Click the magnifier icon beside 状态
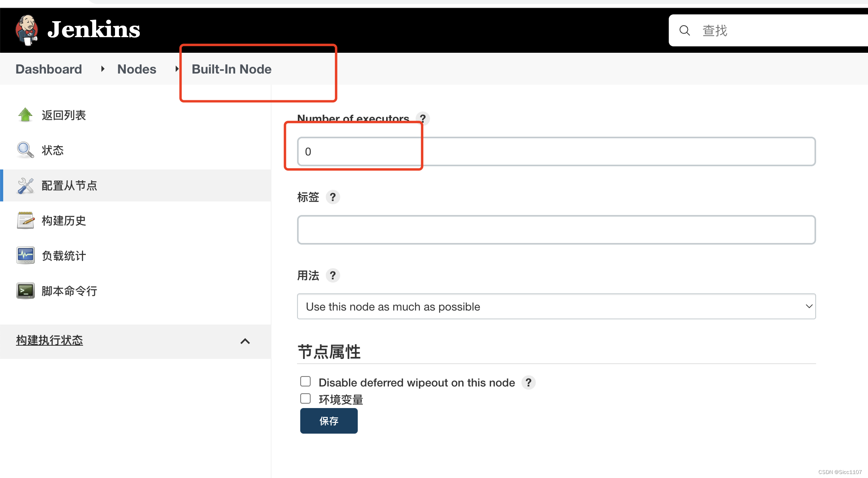 pyautogui.click(x=26, y=150)
